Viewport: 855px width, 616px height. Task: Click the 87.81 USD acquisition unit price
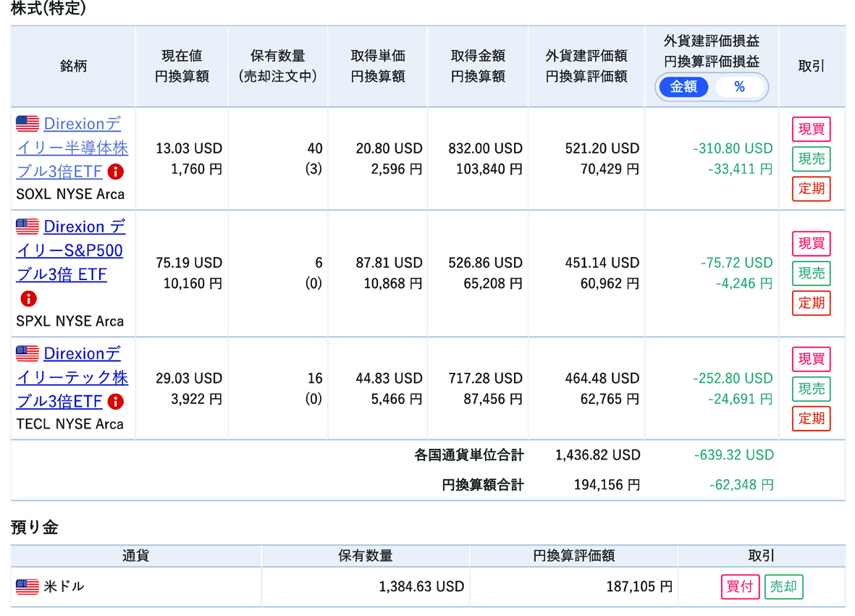389,263
